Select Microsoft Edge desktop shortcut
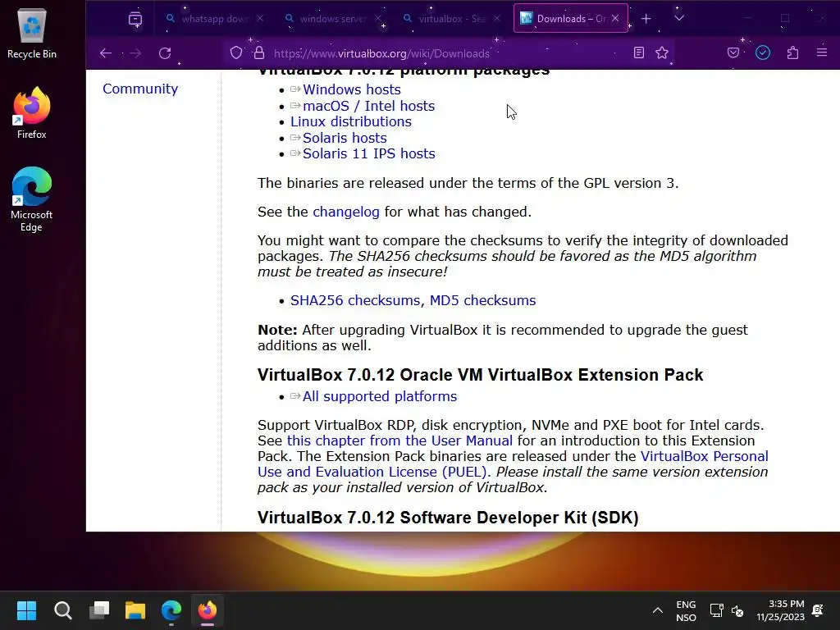Screen dimensions: 840x630 click(32, 199)
